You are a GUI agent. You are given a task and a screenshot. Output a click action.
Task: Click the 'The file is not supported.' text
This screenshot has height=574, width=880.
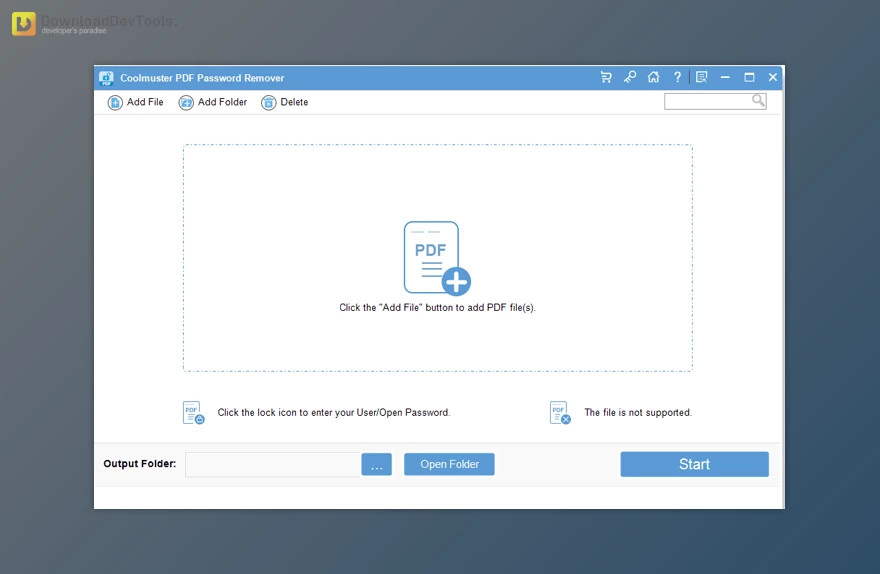pos(638,412)
